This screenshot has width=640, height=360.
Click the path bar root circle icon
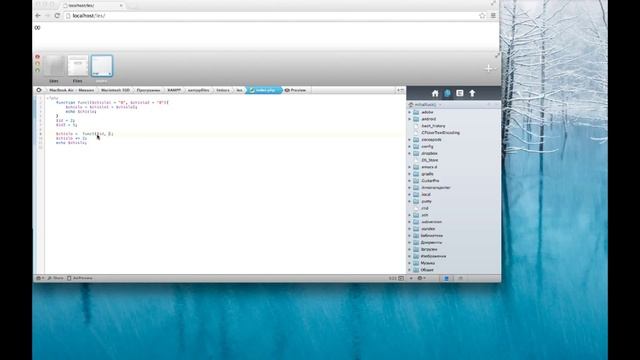[39, 90]
